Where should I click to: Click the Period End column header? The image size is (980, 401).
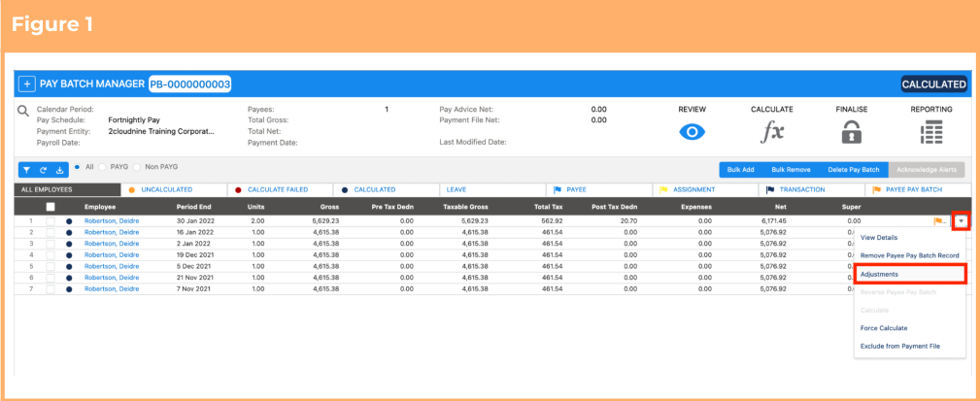coord(191,207)
